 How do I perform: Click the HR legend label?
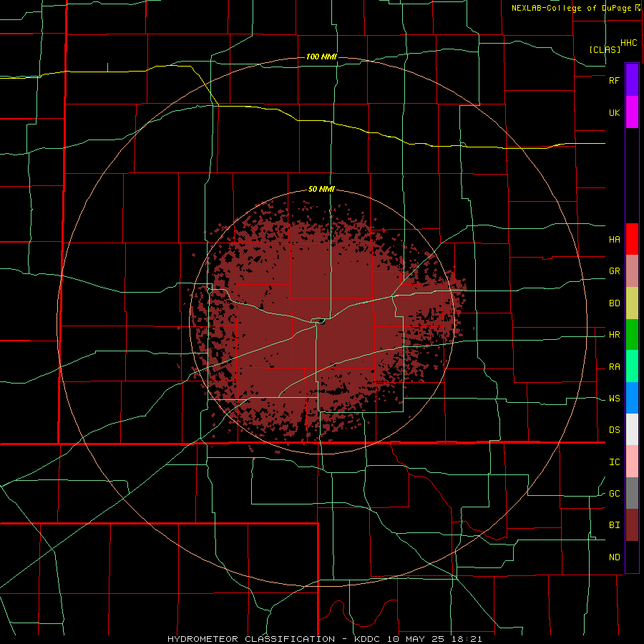click(x=614, y=335)
